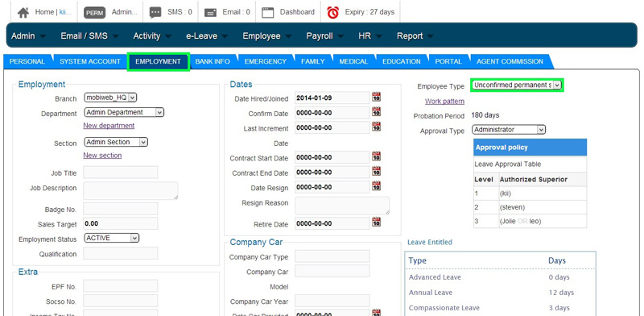Switch to the PERSONAL tab

pyautogui.click(x=27, y=61)
